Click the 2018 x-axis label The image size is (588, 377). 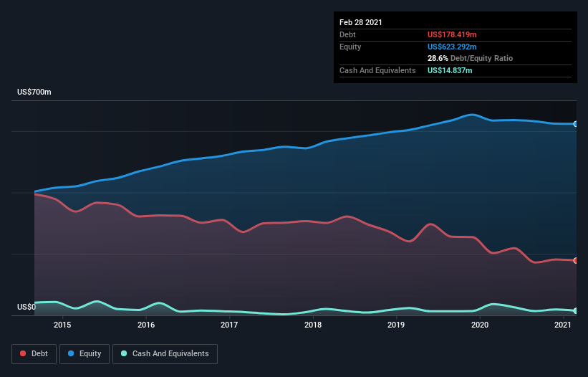tap(313, 325)
